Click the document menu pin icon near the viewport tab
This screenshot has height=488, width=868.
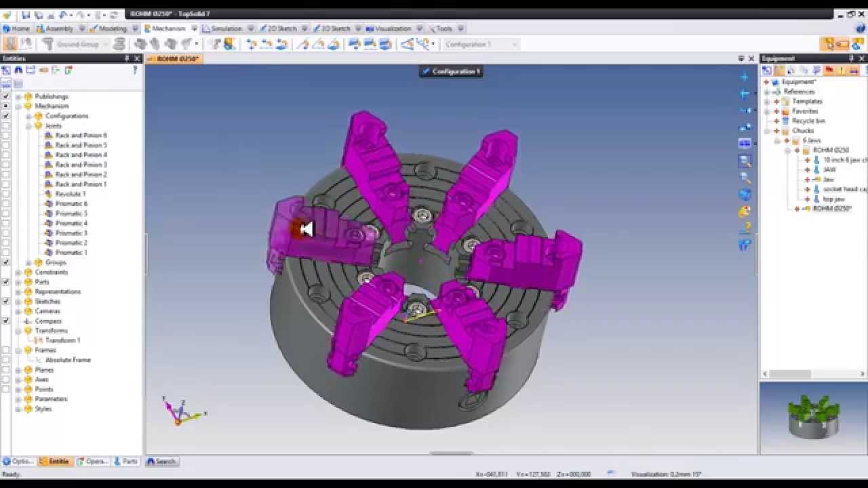point(741,59)
